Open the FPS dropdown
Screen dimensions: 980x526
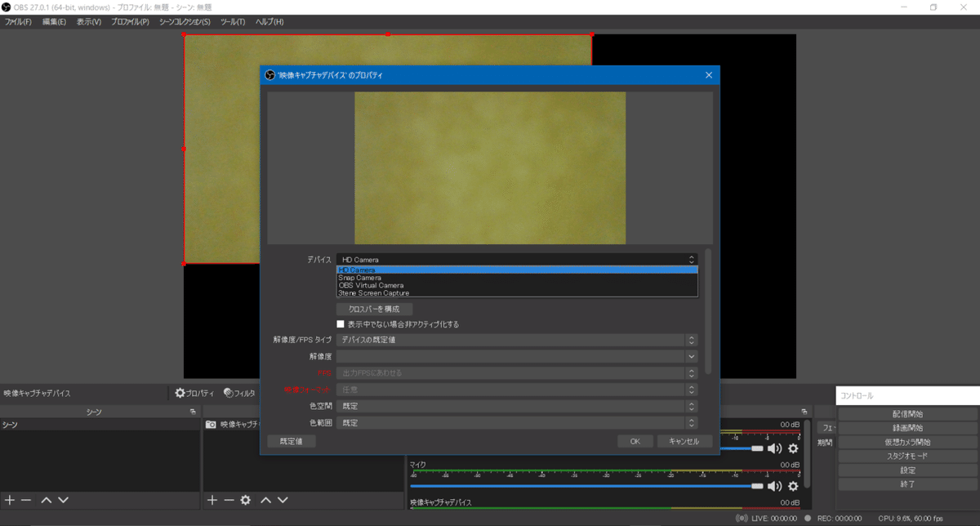517,373
